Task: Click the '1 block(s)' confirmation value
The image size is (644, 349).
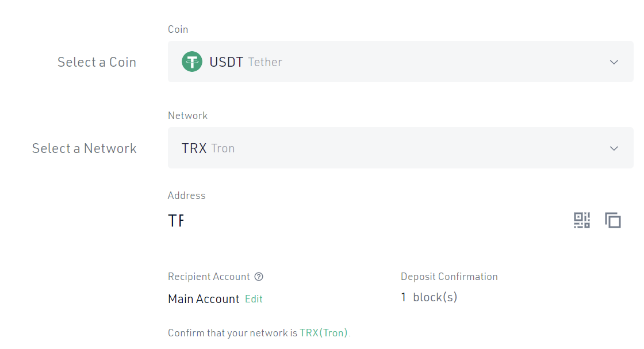Action: click(x=429, y=297)
